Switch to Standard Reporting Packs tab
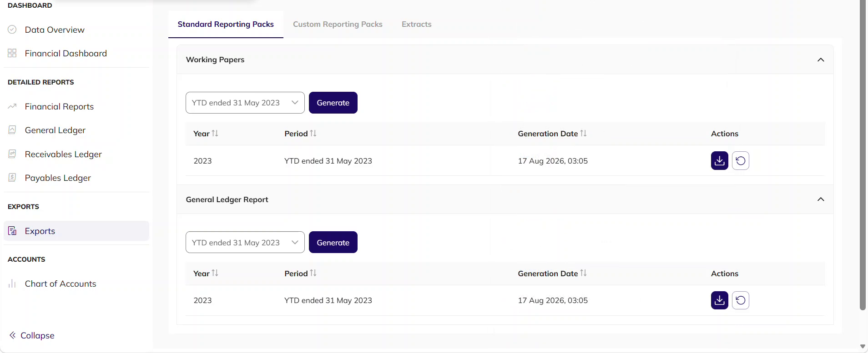Viewport: 868px width, 353px height. coord(226,24)
